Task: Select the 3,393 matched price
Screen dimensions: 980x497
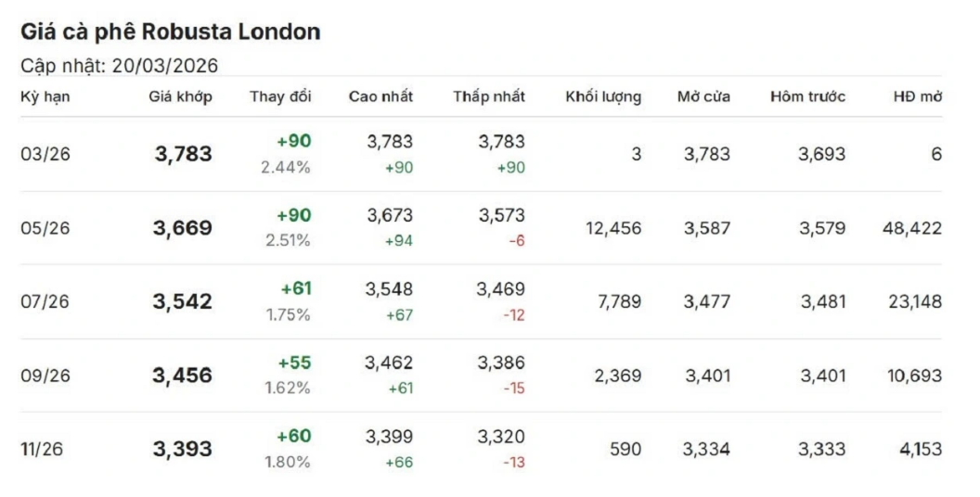Action: pyautogui.click(x=183, y=449)
